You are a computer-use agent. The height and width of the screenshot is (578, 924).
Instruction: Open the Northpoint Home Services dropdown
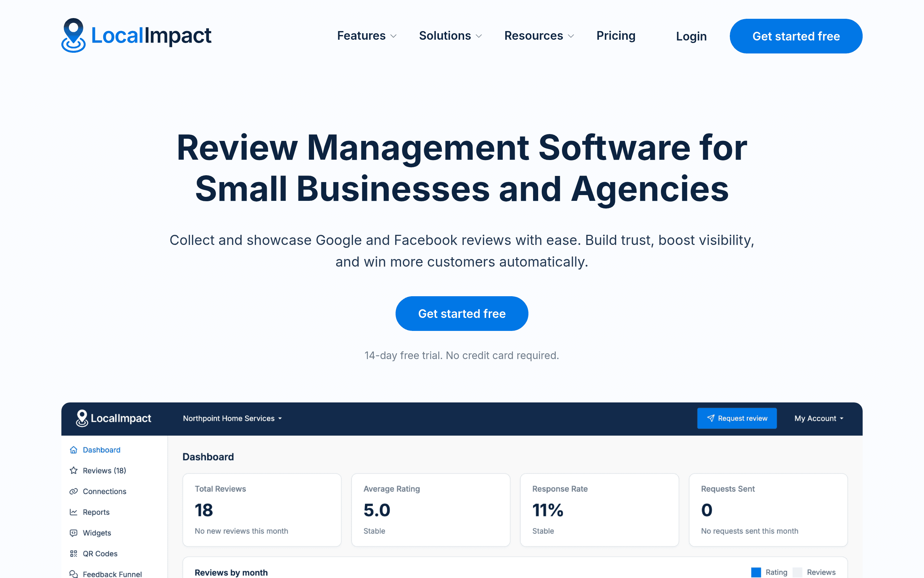tap(232, 418)
